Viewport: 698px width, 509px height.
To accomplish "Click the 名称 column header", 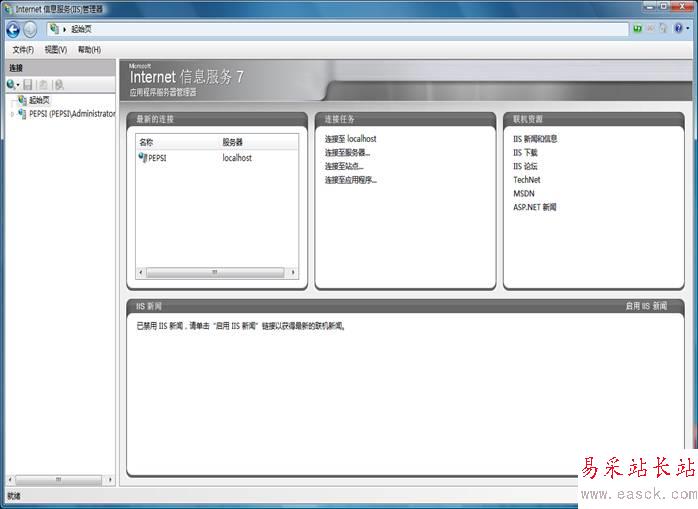I will click(146, 142).
